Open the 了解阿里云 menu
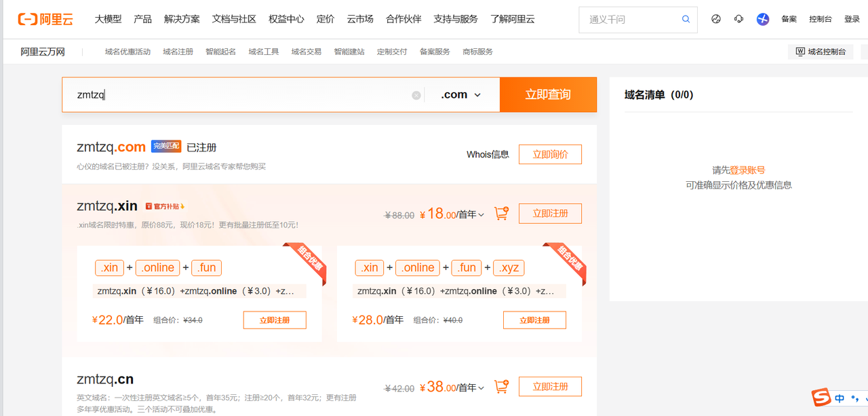 coord(513,19)
